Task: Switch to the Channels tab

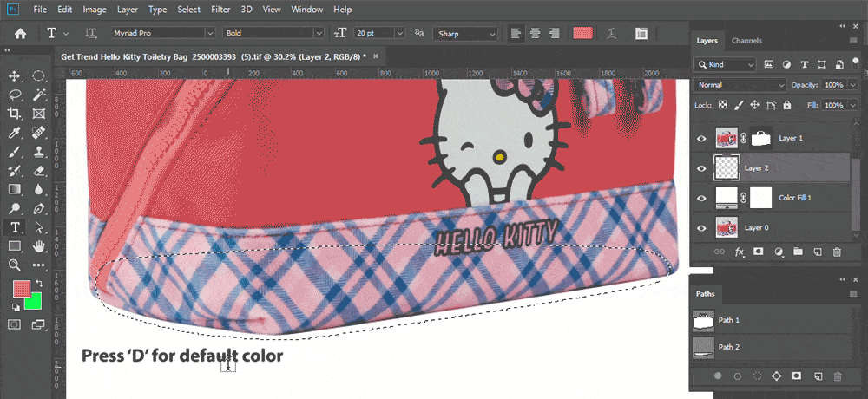Action: pyautogui.click(x=746, y=41)
